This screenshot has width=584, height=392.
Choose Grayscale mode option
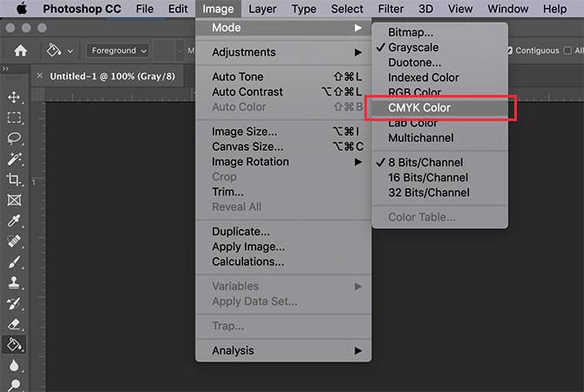(x=413, y=47)
